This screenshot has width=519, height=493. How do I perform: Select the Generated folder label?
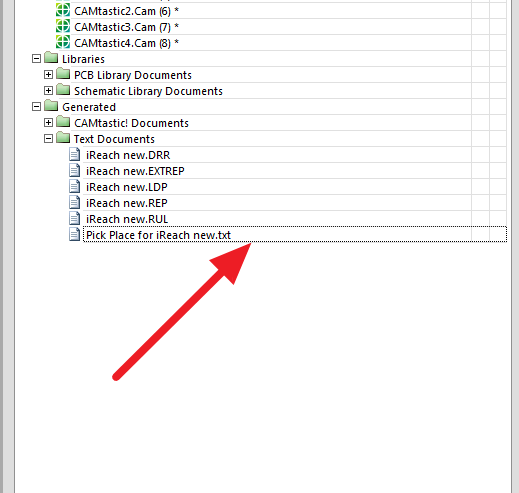[x=89, y=107]
